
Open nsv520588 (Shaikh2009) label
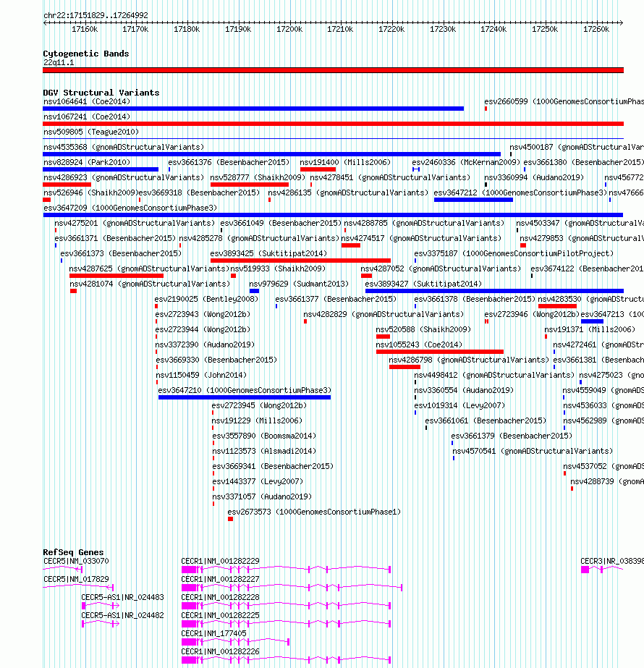423,330
